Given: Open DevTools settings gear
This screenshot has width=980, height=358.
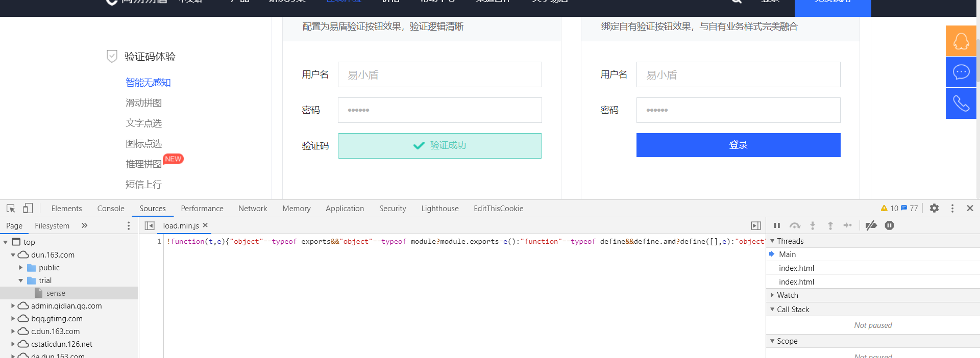Looking at the screenshot, I should (x=934, y=208).
